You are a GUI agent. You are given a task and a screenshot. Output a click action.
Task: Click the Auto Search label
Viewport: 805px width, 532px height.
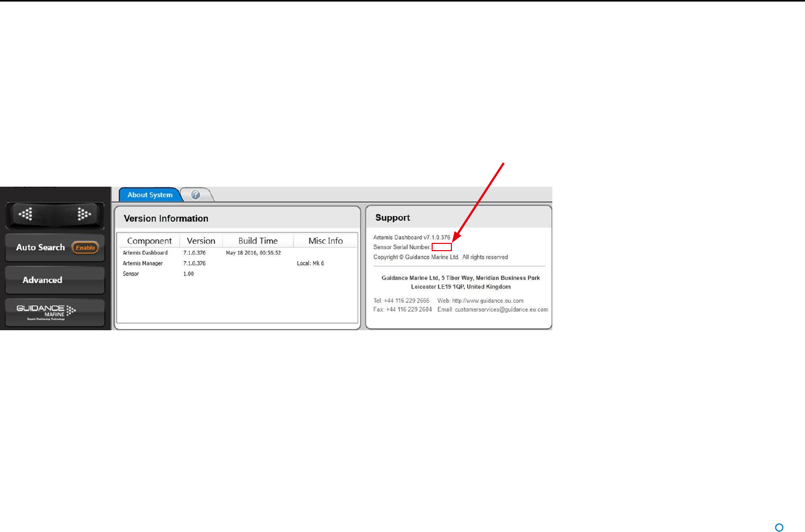pos(41,248)
